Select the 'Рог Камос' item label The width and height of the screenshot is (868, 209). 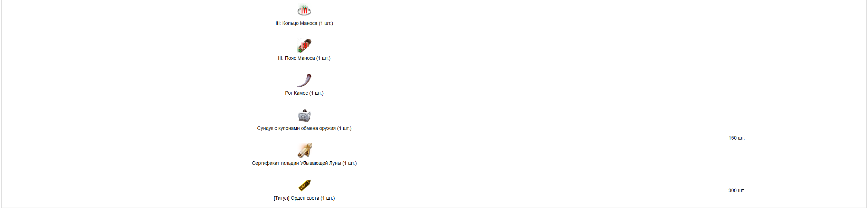click(x=296, y=93)
